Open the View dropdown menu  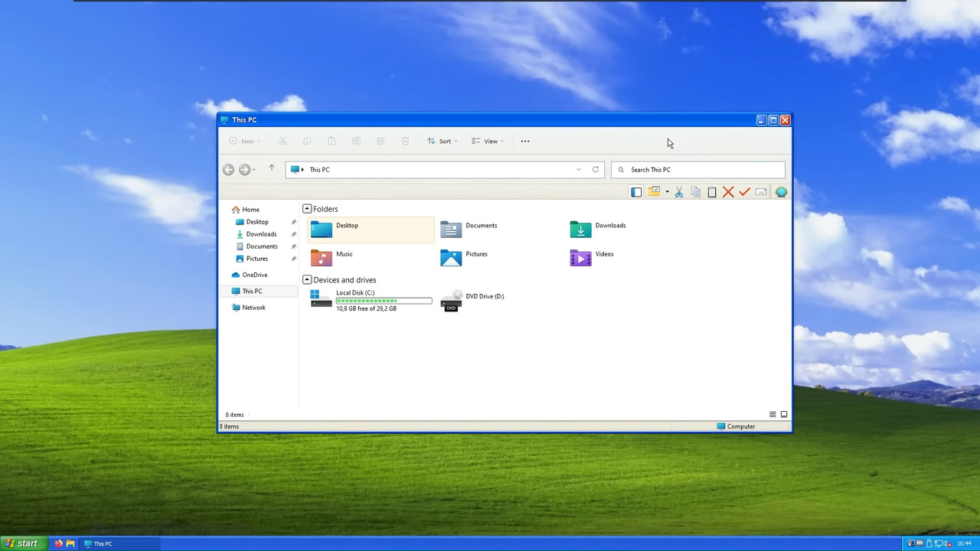[x=488, y=141]
